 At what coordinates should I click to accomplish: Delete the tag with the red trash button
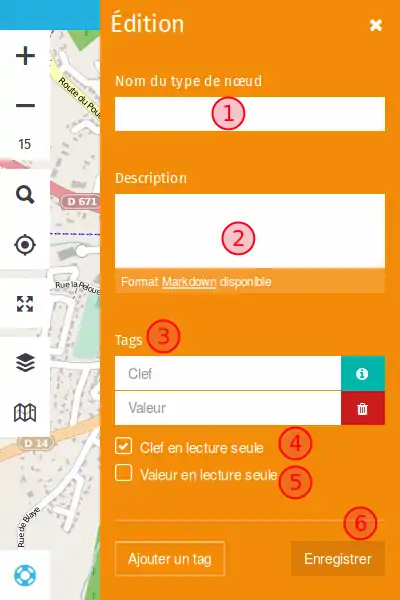pos(362,408)
